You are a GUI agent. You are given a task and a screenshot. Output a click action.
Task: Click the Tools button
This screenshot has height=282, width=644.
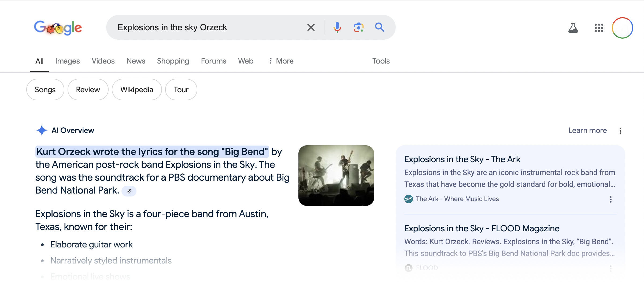[381, 61]
